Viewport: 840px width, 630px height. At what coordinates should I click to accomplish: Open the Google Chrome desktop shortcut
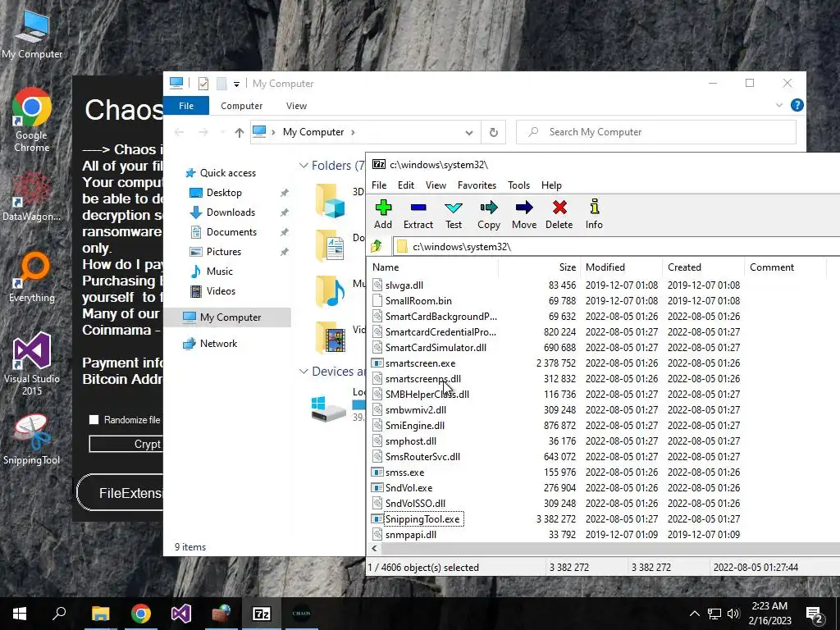32,120
